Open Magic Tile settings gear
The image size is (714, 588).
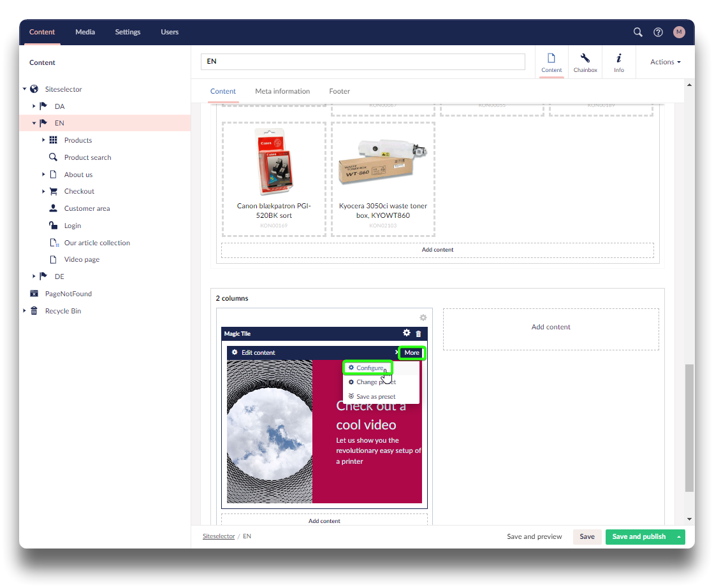point(407,333)
